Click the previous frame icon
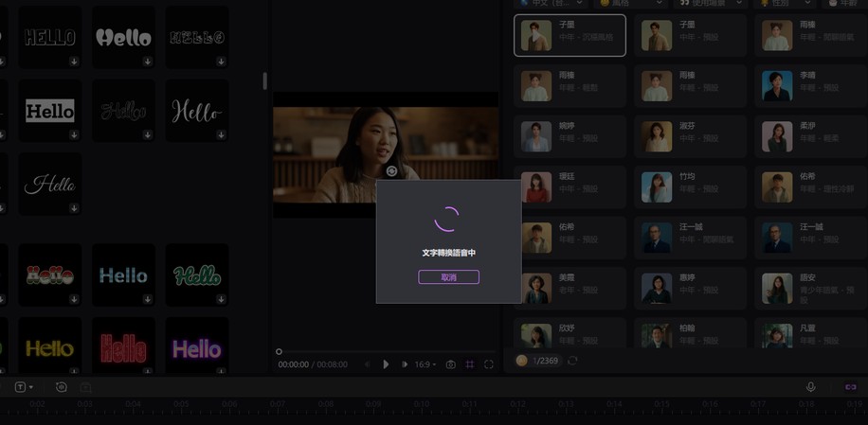Viewport: 868px width, 425px height. (368, 364)
